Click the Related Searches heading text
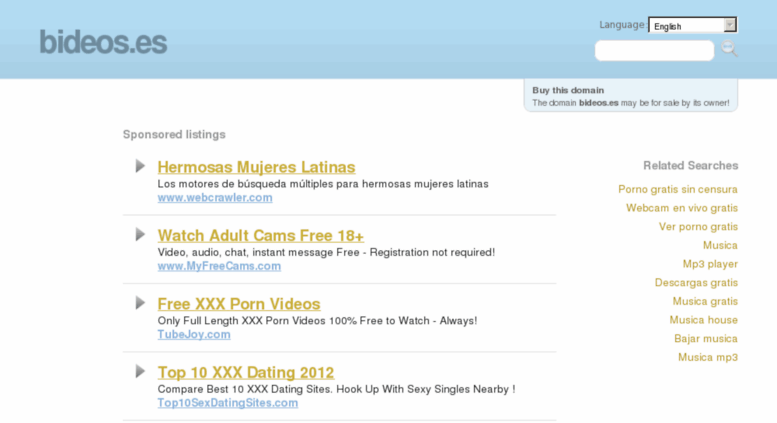The image size is (777, 423). coord(690,165)
